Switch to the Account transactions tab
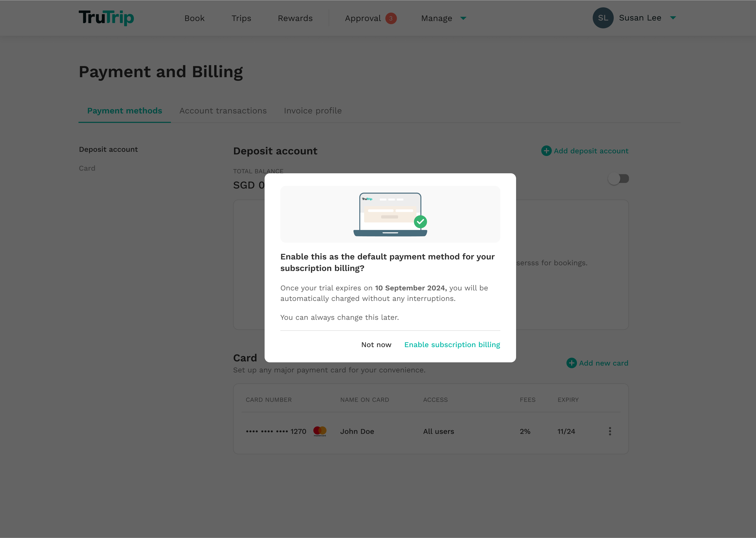 tap(223, 111)
